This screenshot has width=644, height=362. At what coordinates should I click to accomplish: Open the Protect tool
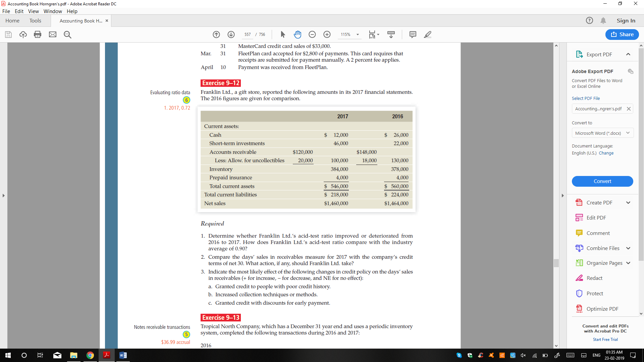pos(595,293)
